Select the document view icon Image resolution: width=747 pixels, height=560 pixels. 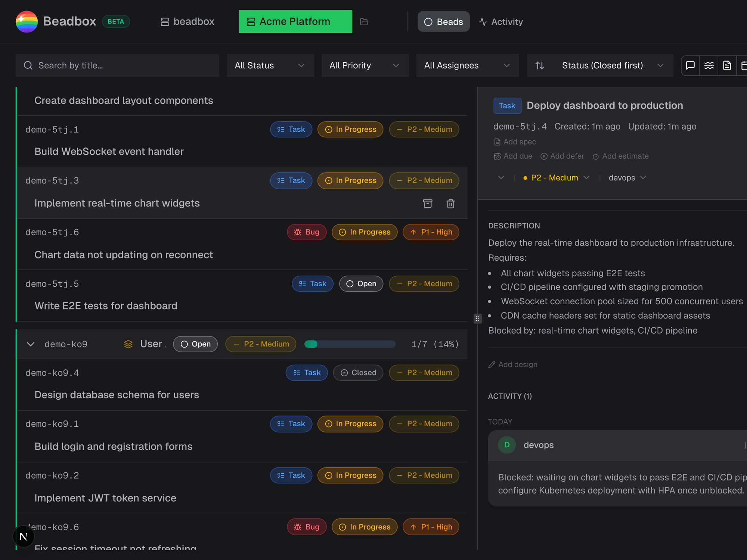(x=727, y=65)
